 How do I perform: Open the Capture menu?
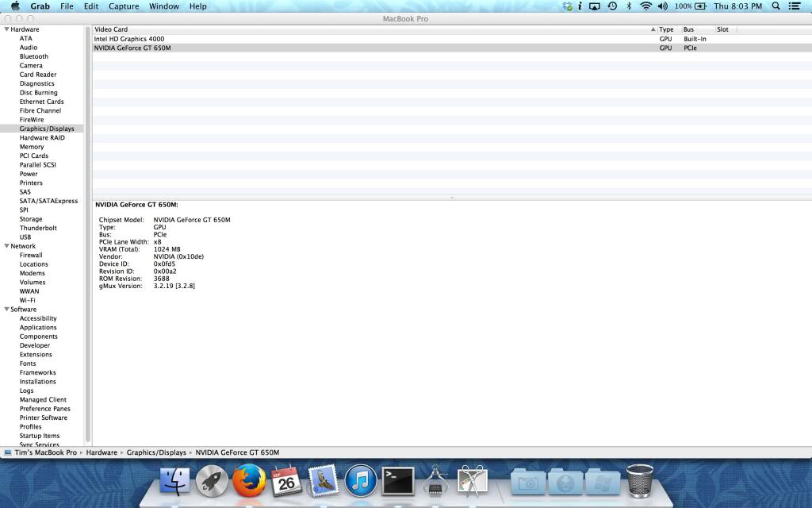tap(124, 6)
